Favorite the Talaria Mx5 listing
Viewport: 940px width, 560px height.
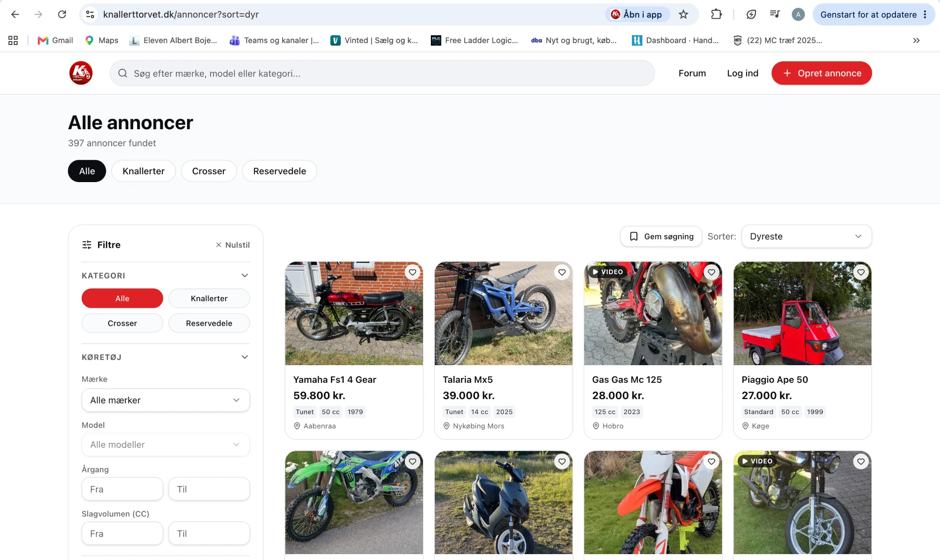pyautogui.click(x=562, y=272)
